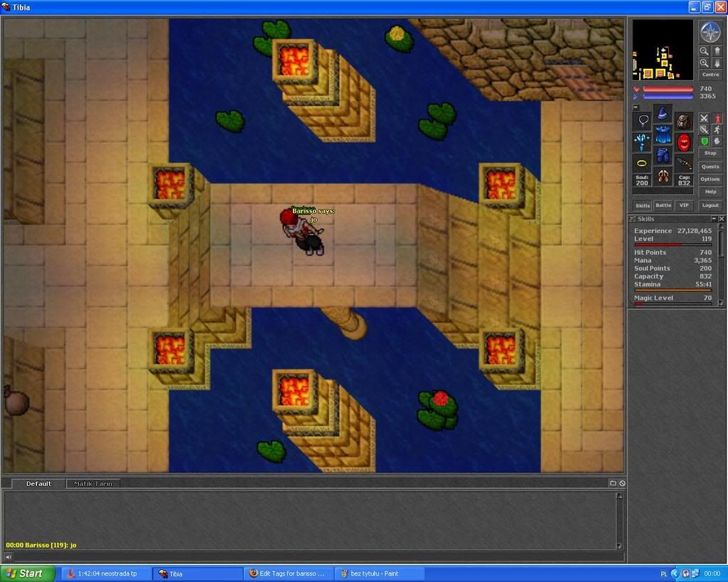Click the minimap view

click(x=663, y=50)
